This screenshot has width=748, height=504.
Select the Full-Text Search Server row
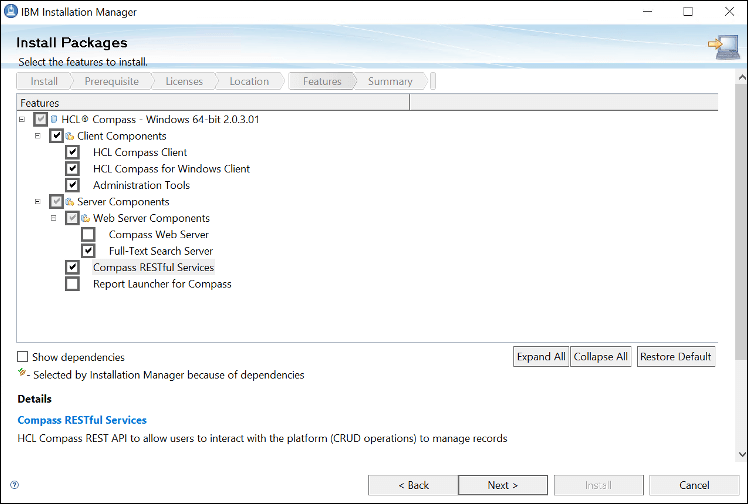(161, 251)
